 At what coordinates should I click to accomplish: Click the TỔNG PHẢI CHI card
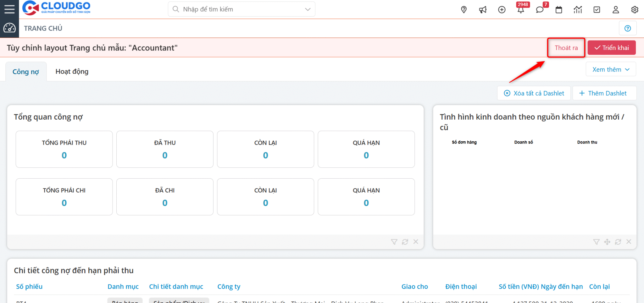click(x=64, y=197)
